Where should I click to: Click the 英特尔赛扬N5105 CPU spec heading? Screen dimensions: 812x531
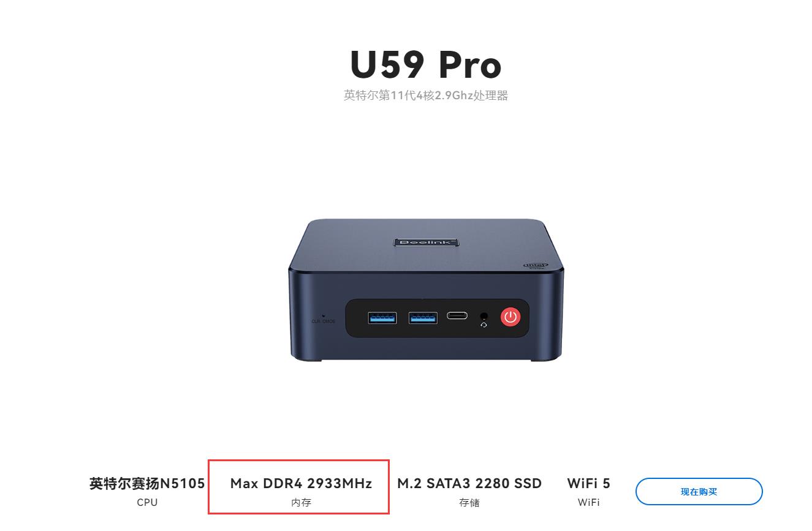pos(147,483)
